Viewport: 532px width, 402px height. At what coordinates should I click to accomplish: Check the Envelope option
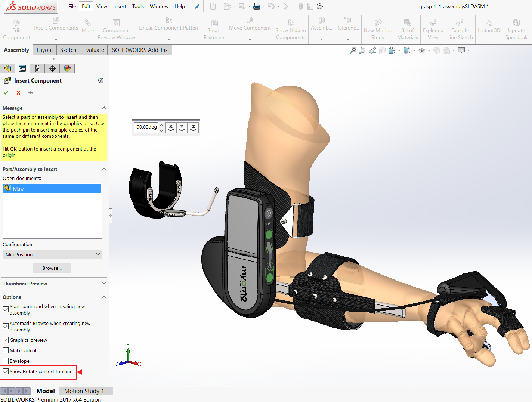tap(6, 361)
